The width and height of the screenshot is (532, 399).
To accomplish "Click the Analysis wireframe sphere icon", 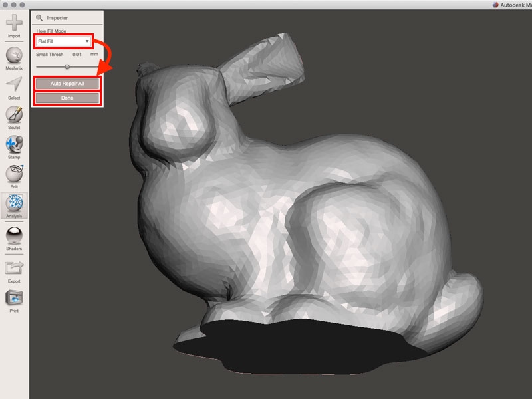I will [x=14, y=202].
